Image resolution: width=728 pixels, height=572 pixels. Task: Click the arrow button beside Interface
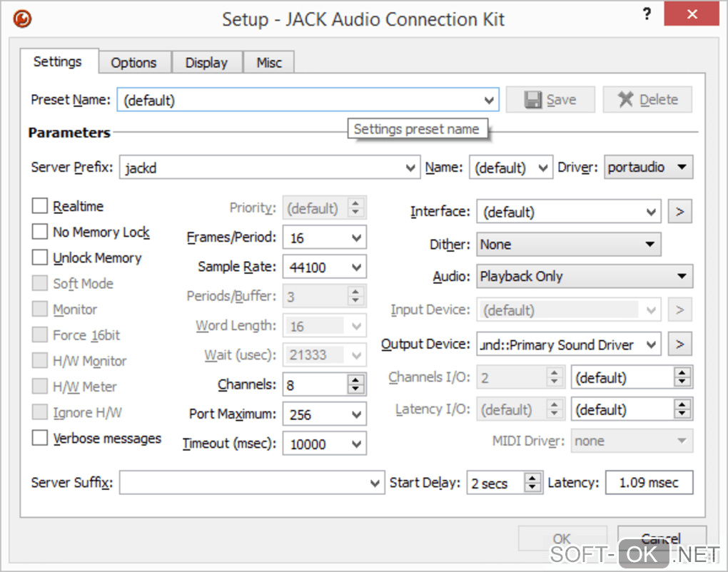pos(679,212)
